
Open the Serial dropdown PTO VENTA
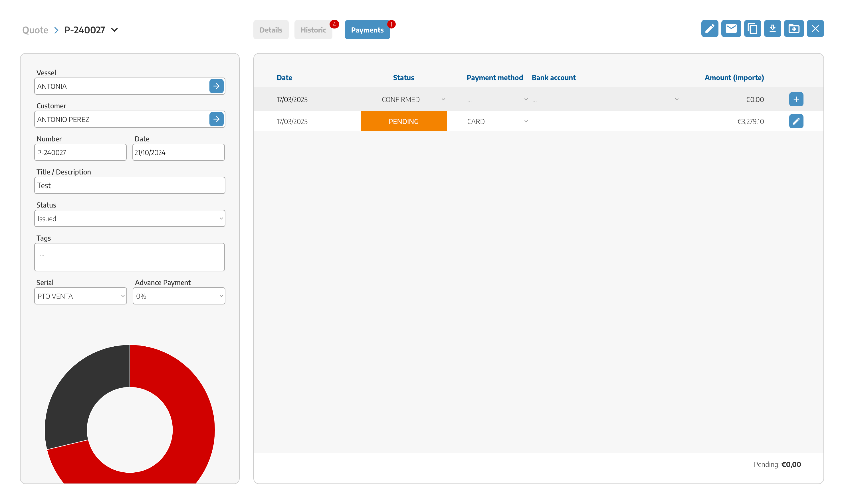[80, 296]
